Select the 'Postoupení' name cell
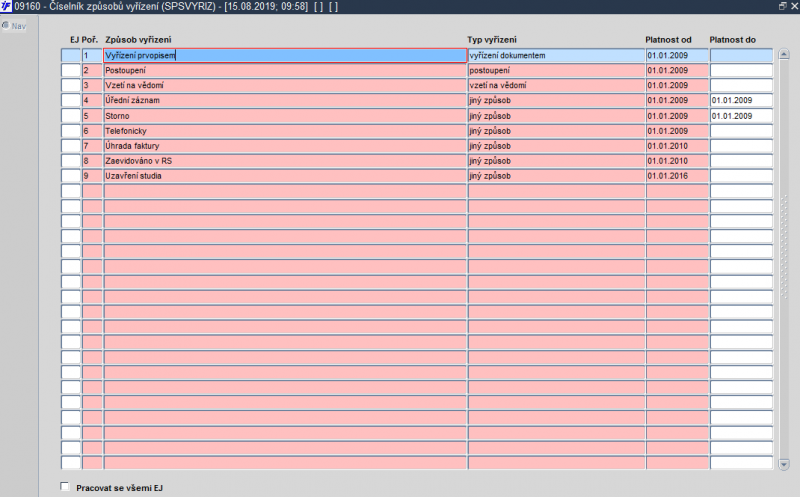The image size is (800, 497). click(285, 70)
